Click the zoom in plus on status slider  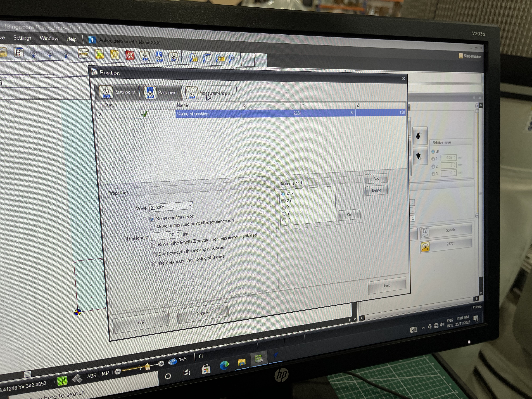click(x=161, y=363)
